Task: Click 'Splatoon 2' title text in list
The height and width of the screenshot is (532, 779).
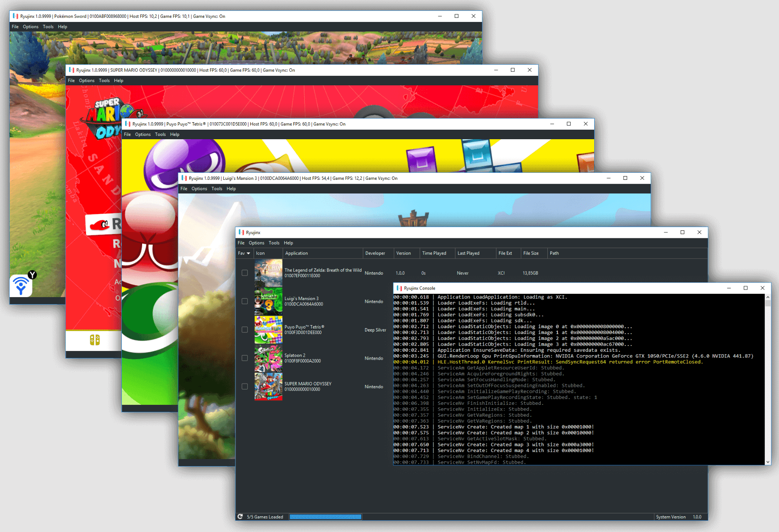Action: point(295,355)
